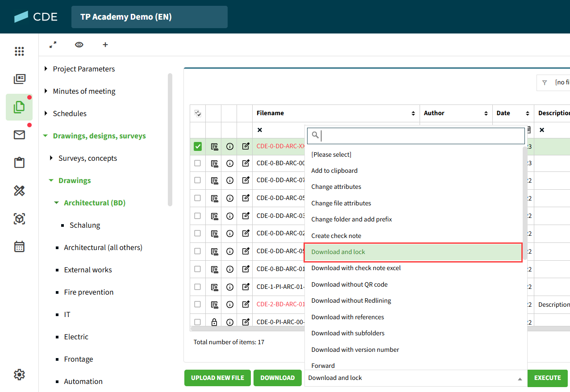Expand the Project Parameters folder

(46, 69)
